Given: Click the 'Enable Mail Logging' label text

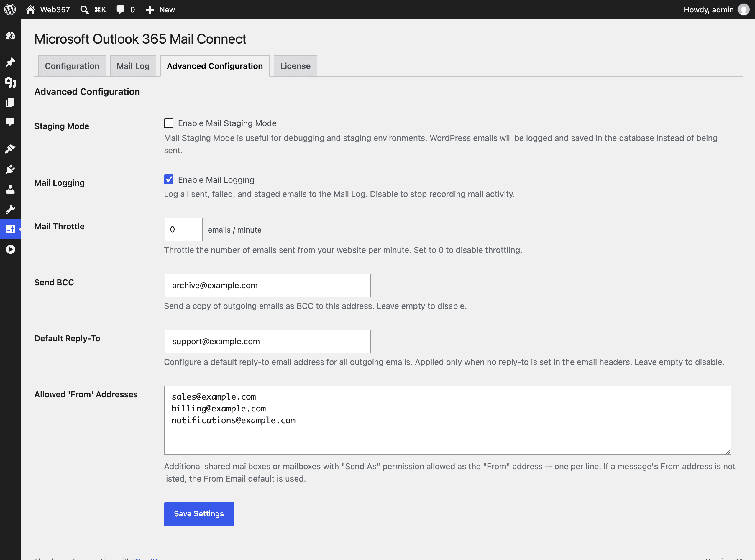Looking at the screenshot, I should click(x=216, y=180).
